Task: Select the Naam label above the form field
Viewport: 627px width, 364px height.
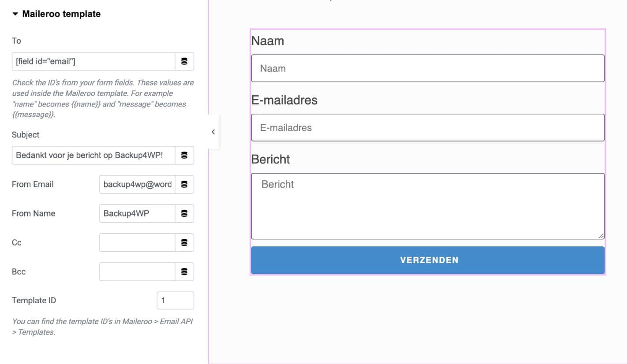Action: pos(268,41)
